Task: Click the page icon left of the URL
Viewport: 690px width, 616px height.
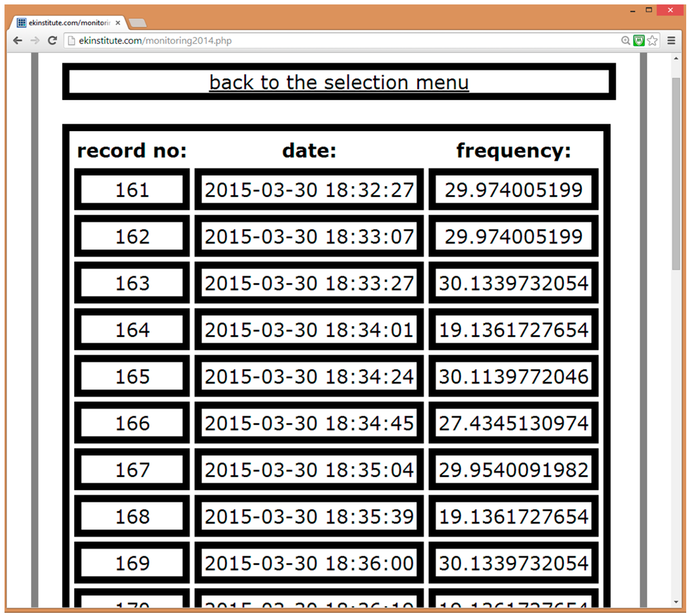Action: coord(71,41)
